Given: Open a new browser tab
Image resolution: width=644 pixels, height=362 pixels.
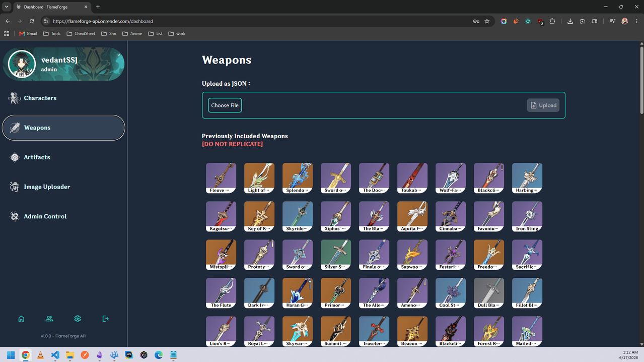Looking at the screenshot, I should pyautogui.click(x=98, y=7).
